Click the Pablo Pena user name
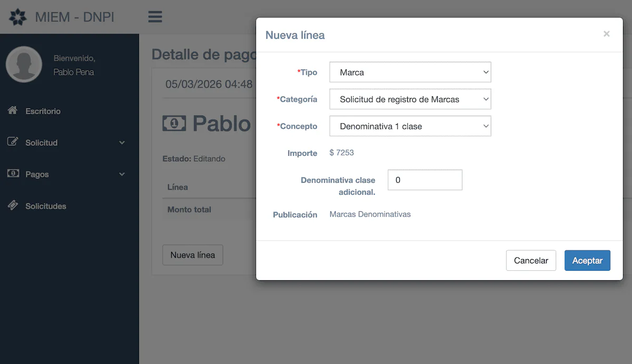 coord(74,72)
